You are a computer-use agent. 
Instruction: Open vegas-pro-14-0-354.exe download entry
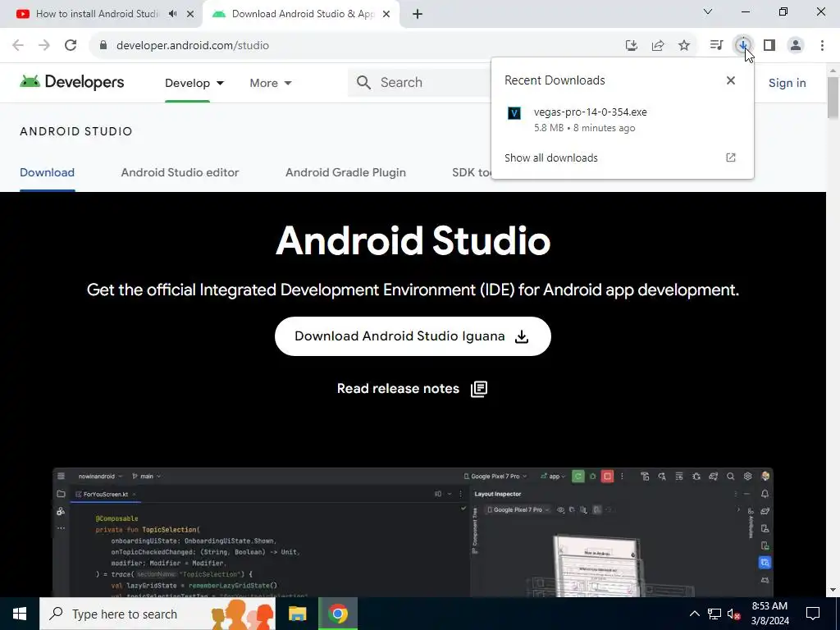(x=622, y=120)
